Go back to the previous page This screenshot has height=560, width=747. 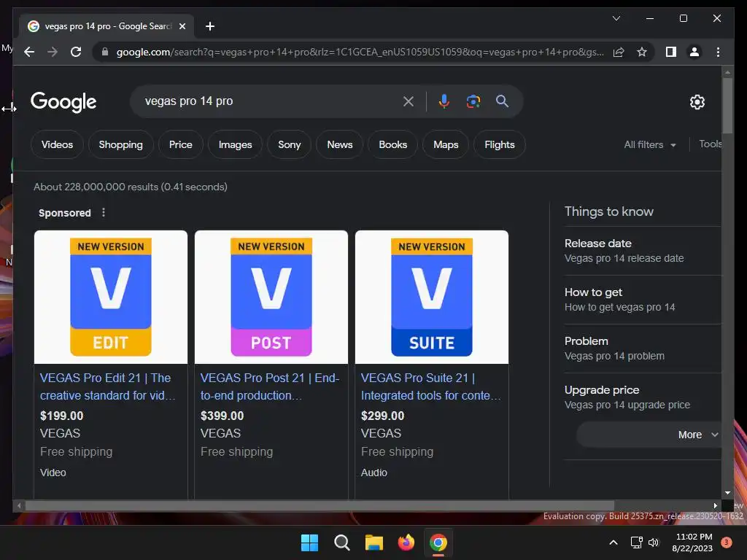pyautogui.click(x=29, y=52)
